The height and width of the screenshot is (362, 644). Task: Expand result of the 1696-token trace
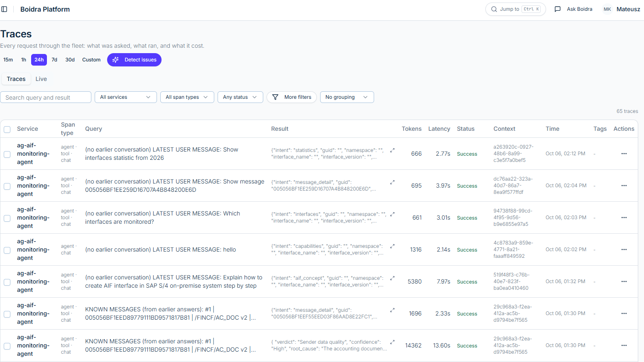tap(392, 310)
